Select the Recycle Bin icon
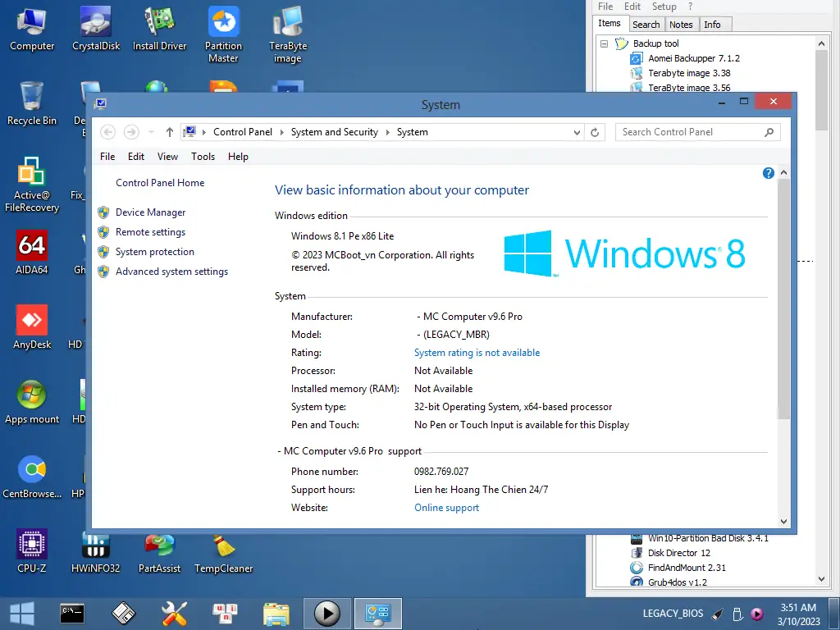The height and width of the screenshot is (630, 840). tap(32, 104)
